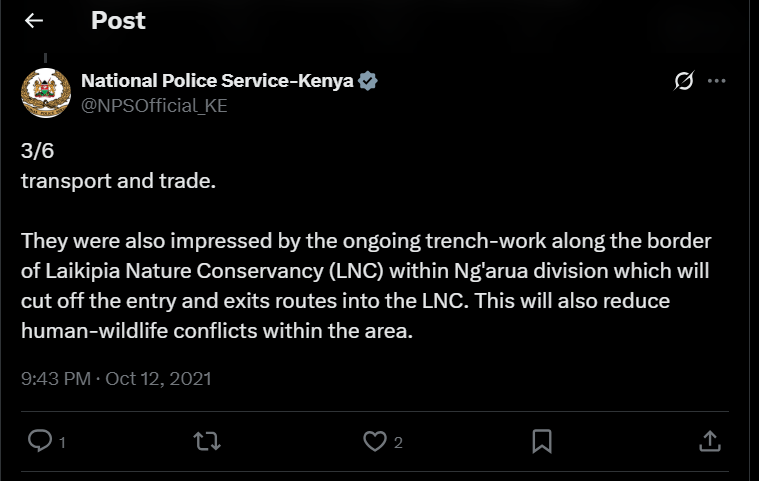Viewport: 759px width, 481px height.
Task: Click the like count number 2
Action: pyautogui.click(x=398, y=443)
